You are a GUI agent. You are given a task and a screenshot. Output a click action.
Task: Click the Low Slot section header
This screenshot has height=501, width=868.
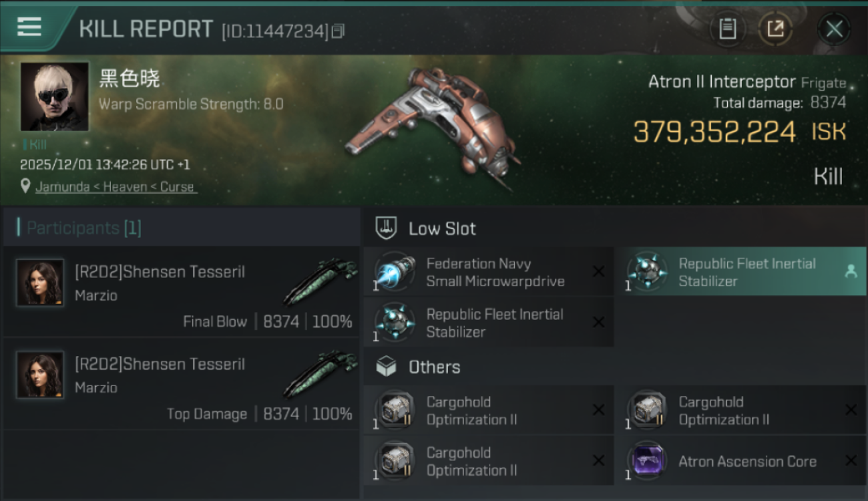click(x=442, y=228)
